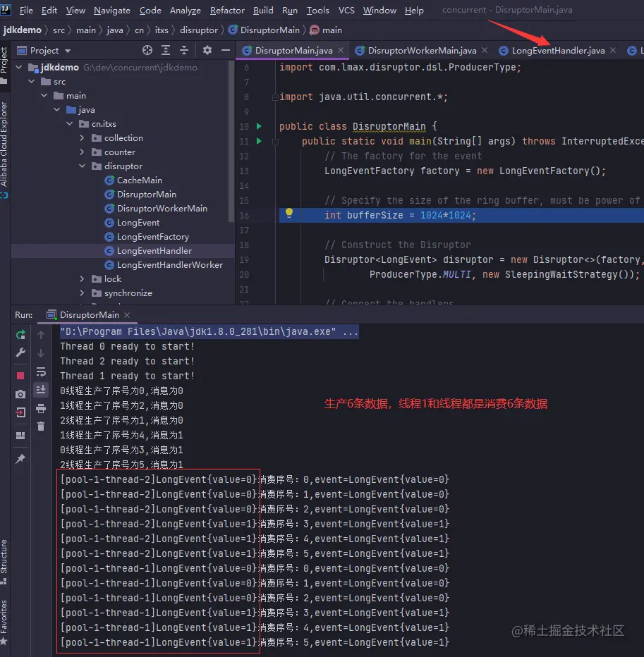644x657 pixels.
Task: Click the layout icon in Run toolbar
Action: pyautogui.click(x=20, y=436)
